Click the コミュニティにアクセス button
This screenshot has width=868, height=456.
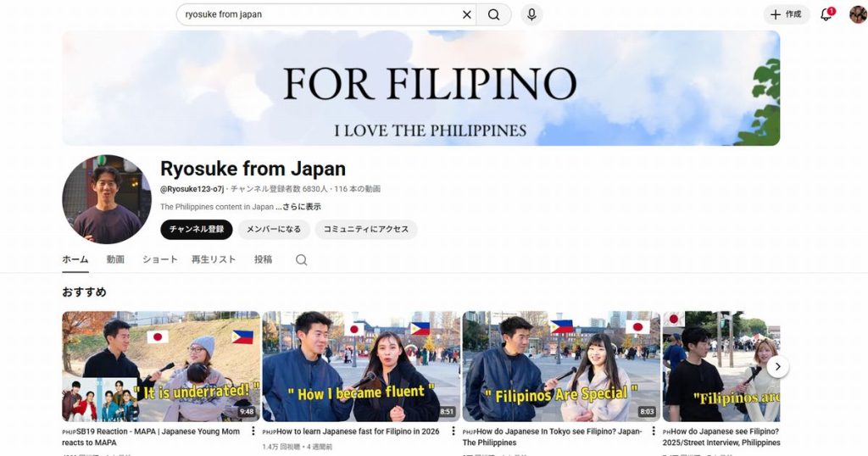365,229
